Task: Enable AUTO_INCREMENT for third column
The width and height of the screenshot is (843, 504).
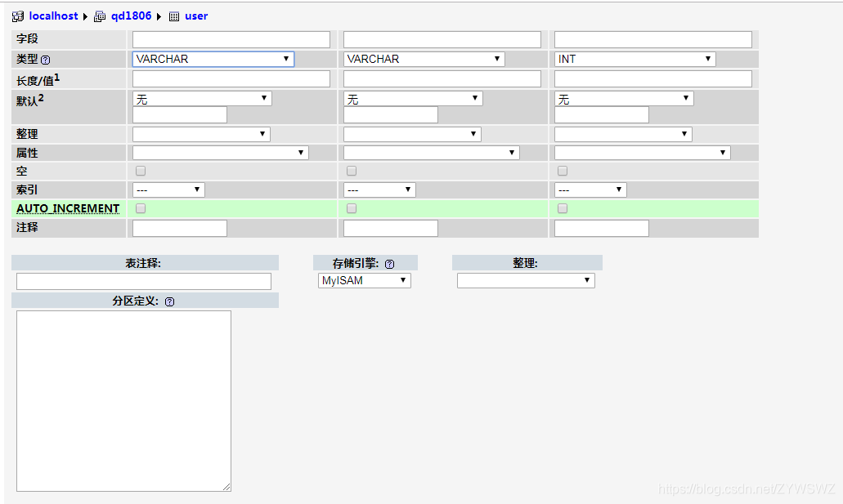Action: tap(563, 208)
